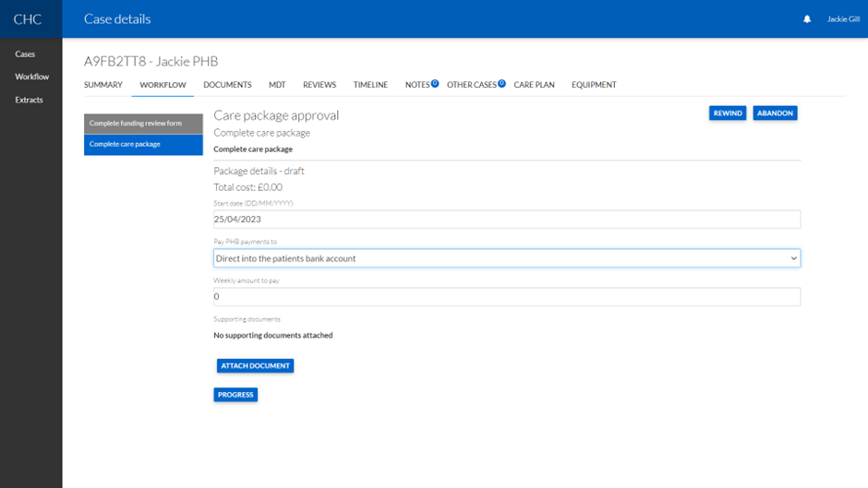868x488 pixels.
Task: Click the Attach Document button
Action: pos(255,365)
